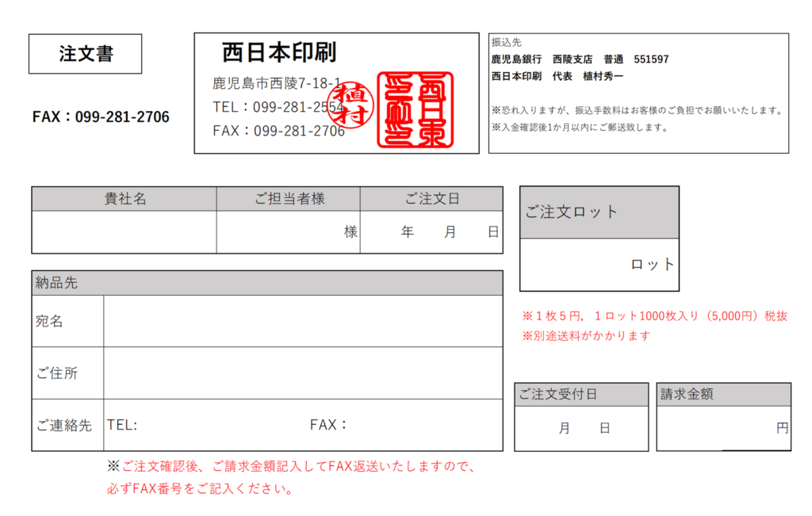Click the red FAX番号 instruction note below the table
The height and width of the screenshot is (516, 812).
tap(291, 477)
